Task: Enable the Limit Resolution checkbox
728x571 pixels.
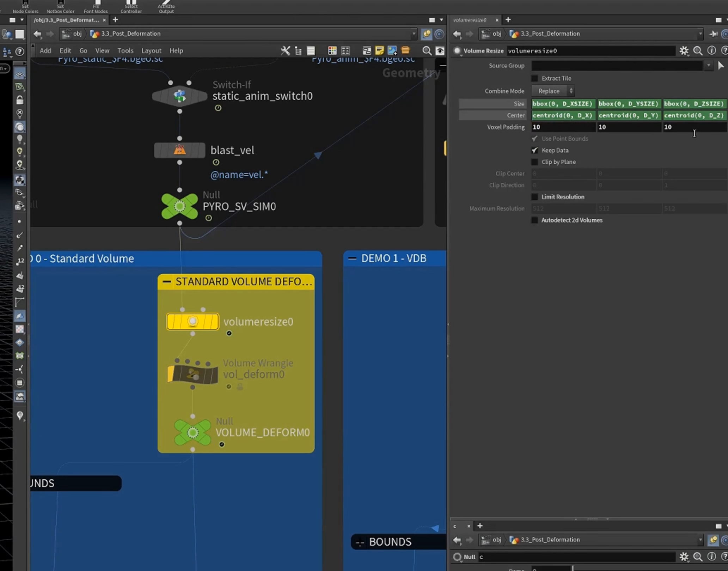Action: (x=534, y=197)
